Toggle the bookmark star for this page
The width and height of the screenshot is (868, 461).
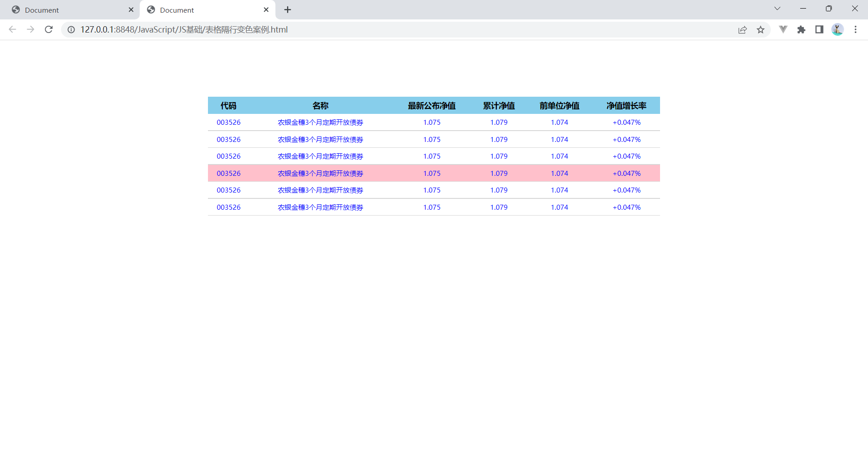761,29
